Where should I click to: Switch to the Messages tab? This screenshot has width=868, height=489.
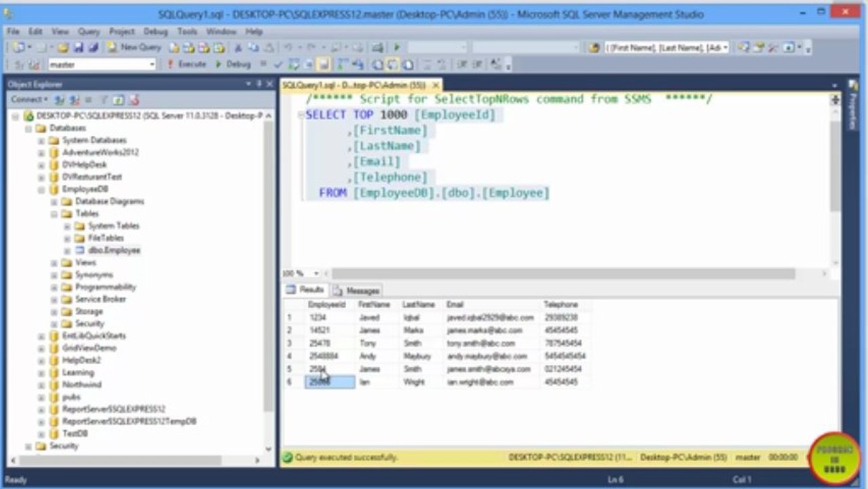pyautogui.click(x=357, y=290)
